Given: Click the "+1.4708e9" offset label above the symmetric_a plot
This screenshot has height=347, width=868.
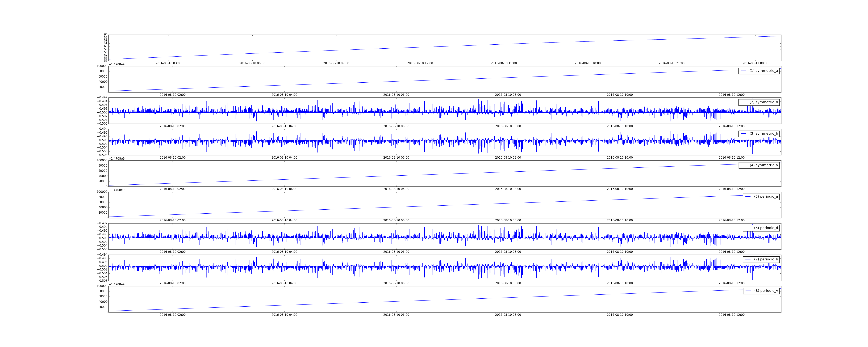Looking at the screenshot, I should 117,64.
